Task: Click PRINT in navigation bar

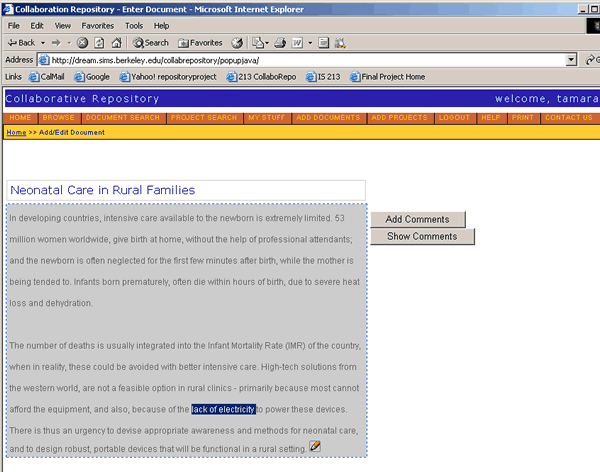Action: click(x=523, y=118)
